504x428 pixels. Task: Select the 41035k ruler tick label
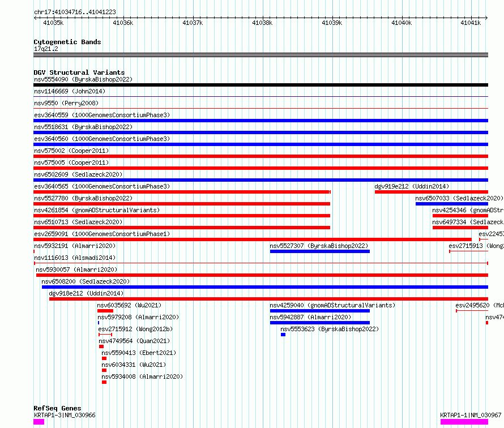[53, 23]
